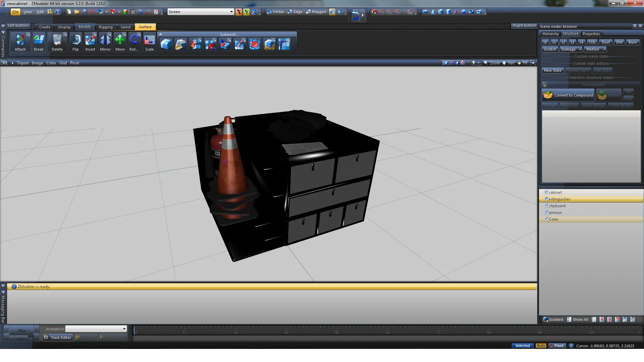Click Convert to Compound button

coord(568,95)
